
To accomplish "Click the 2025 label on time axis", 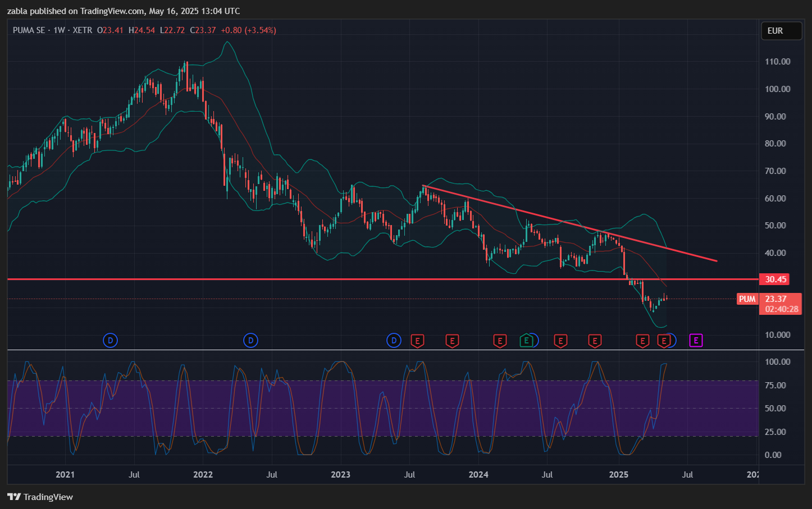I will point(619,475).
